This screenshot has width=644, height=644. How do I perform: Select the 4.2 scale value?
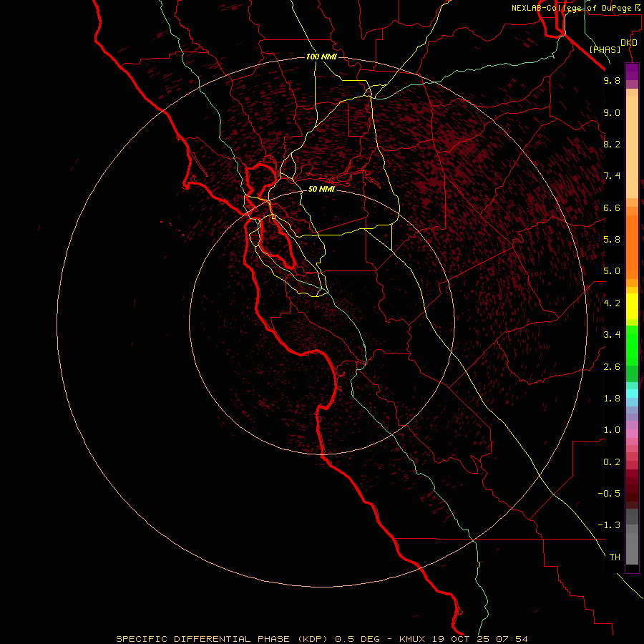(x=612, y=303)
